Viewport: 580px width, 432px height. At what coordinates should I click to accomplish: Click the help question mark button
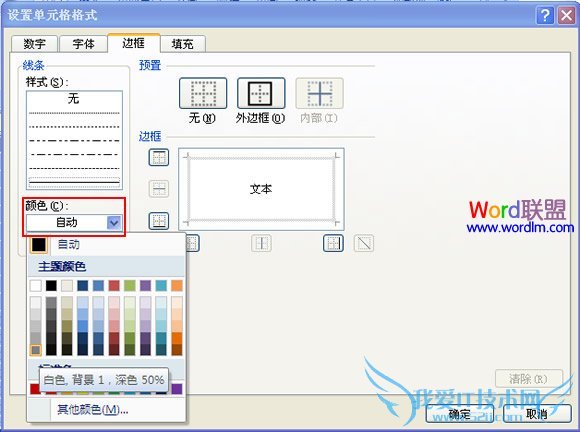[545, 15]
